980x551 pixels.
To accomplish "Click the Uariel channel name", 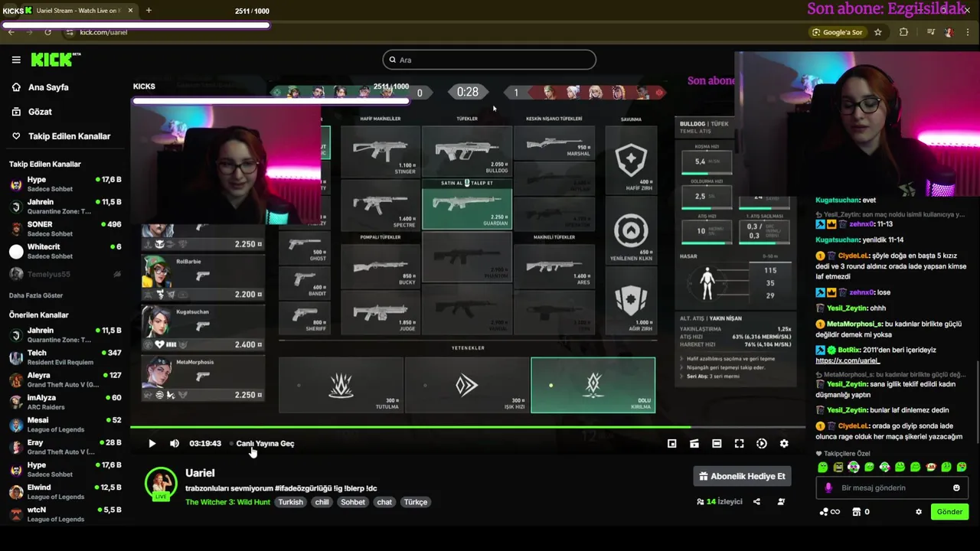I will click(200, 473).
